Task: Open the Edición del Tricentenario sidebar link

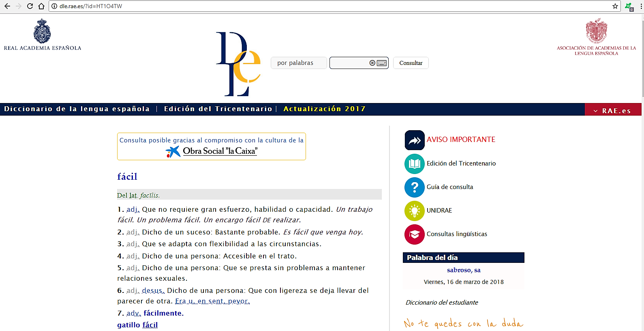Action: click(x=461, y=163)
